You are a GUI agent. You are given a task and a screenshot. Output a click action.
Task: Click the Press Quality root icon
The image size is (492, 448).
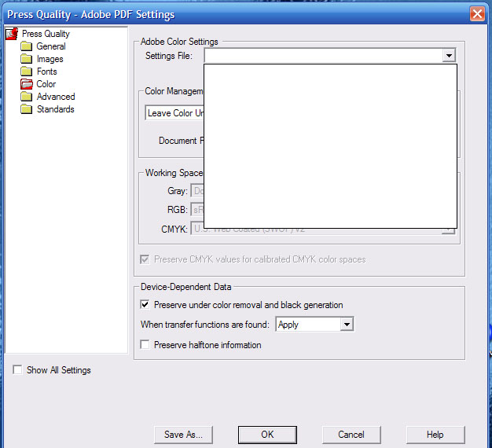[x=12, y=34]
